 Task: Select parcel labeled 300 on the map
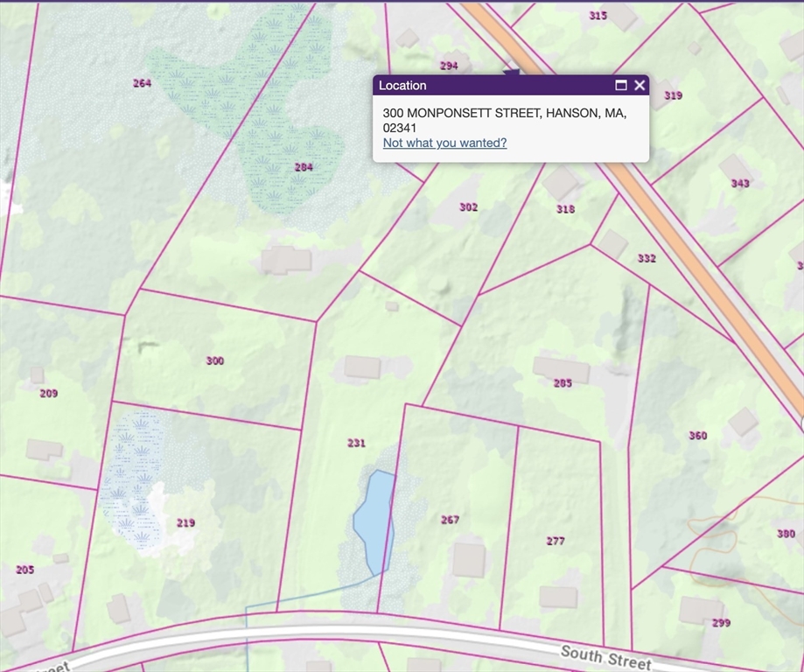pyautogui.click(x=214, y=360)
